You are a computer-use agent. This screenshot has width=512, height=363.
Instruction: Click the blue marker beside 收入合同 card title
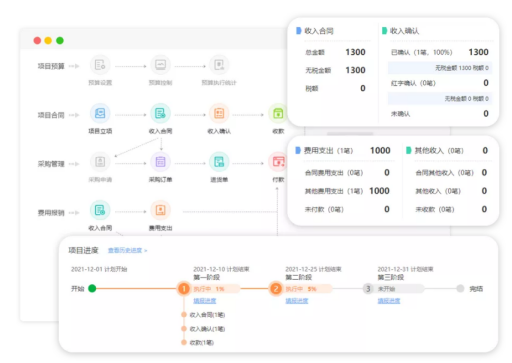pyautogui.click(x=299, y=31)
